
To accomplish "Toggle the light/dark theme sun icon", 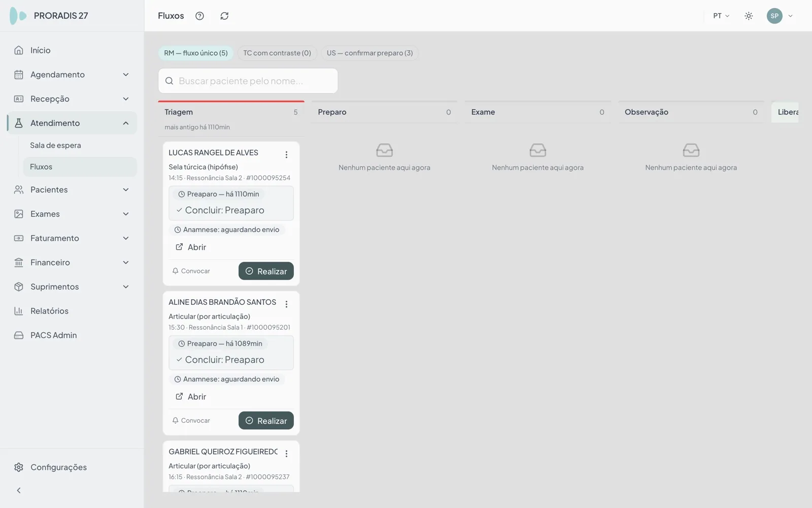I will pos(749,16).
